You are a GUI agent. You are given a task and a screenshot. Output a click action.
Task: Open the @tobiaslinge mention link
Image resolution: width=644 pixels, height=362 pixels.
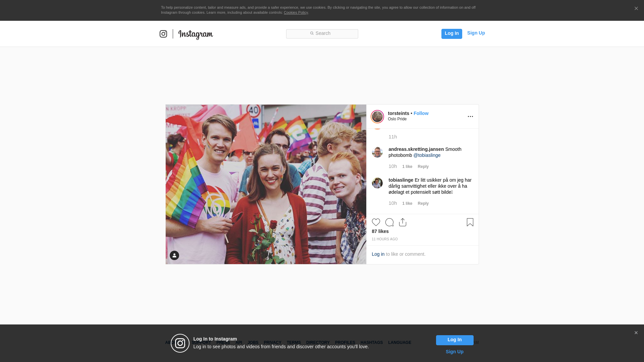coord(427,155)
